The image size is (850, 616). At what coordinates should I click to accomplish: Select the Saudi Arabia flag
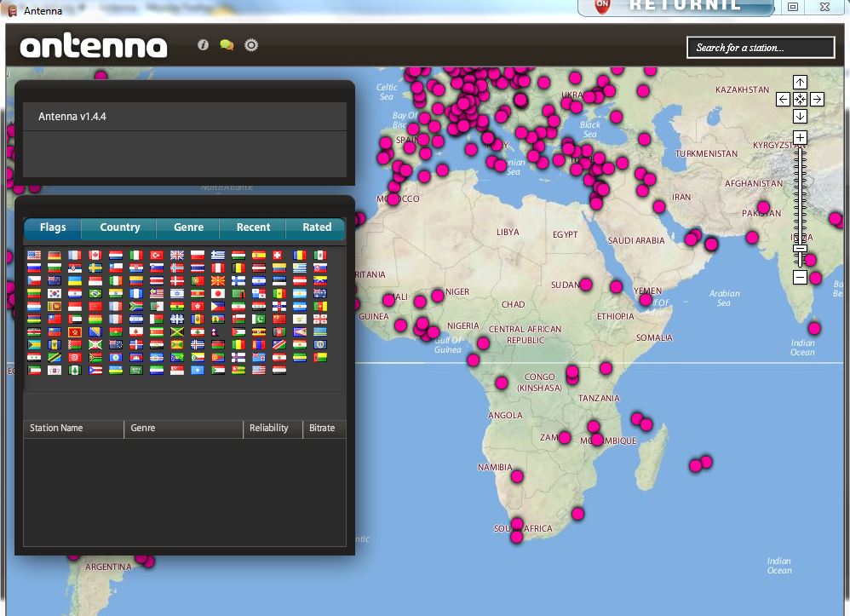[136, 371]
